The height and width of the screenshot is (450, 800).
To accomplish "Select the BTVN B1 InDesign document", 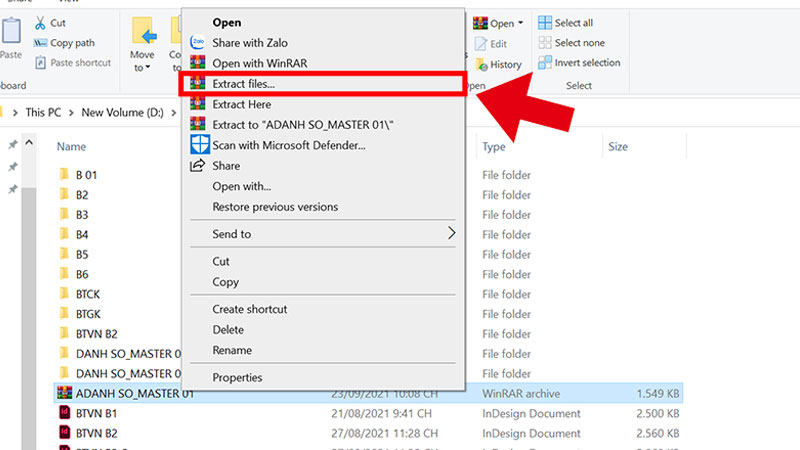I will coord(96,413).
